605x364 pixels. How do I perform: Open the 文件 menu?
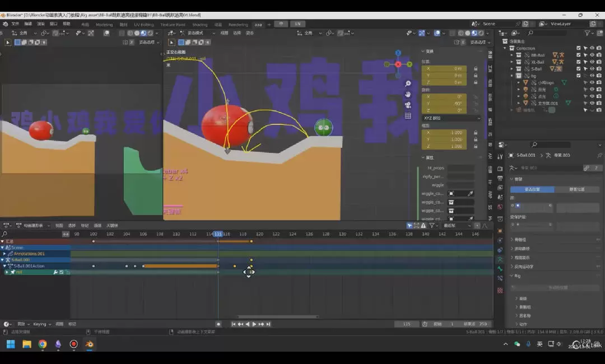15,24
